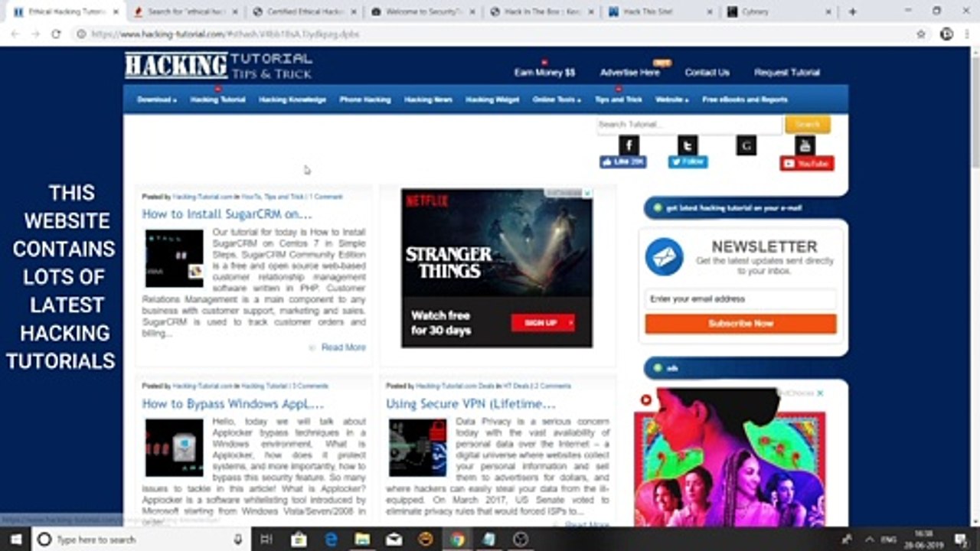Open File Explorer from the taskbar
980x551 pixels.
pyautogui.click(x=362, y=540)
